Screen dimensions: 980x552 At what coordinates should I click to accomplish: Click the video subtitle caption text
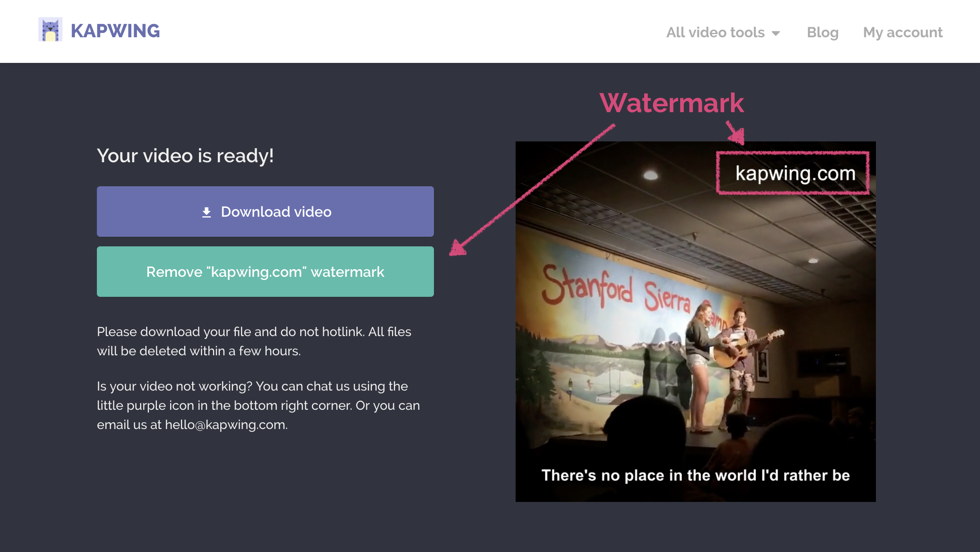point(695,475)
